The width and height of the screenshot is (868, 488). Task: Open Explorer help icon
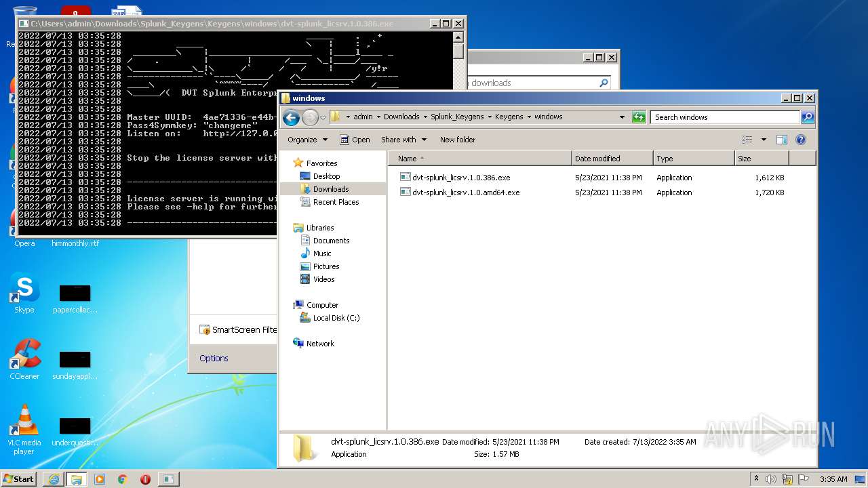tap(800, 140)
